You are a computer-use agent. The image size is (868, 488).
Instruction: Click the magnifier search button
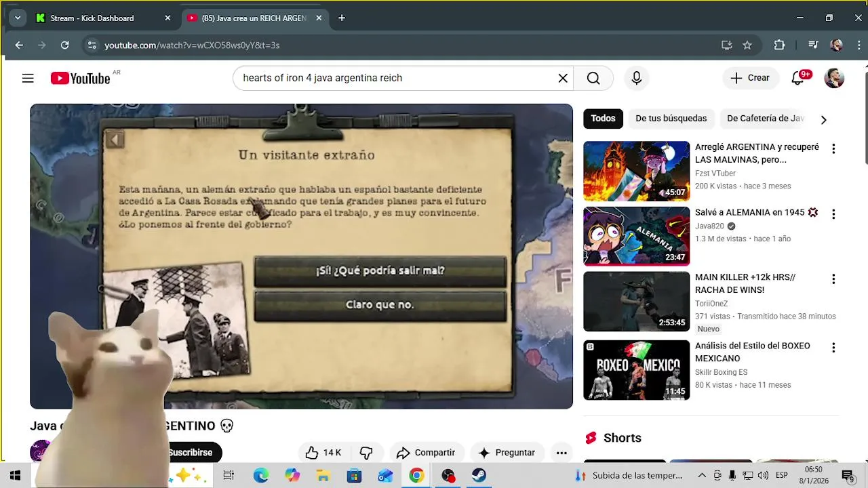[593, 78]
